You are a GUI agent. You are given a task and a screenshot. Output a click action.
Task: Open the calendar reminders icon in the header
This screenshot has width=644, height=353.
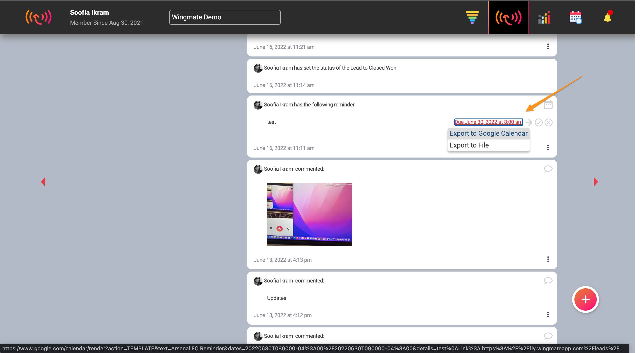tap(576, 17)
